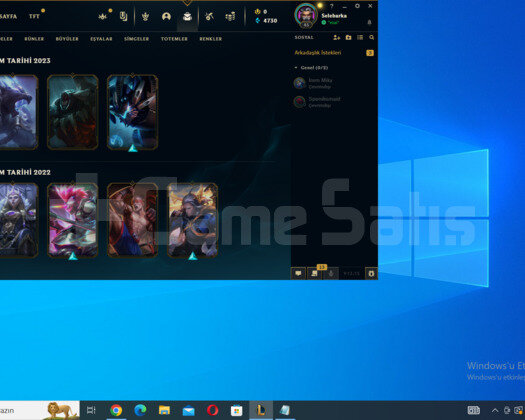
Task: Switch to the TOTEMLER tab
Action: coord(174,39)
